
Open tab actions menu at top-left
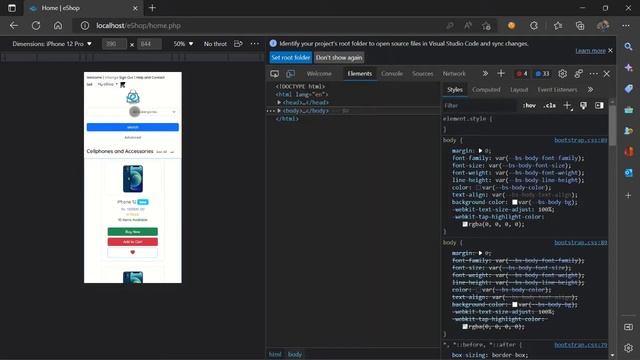point(12,8)
